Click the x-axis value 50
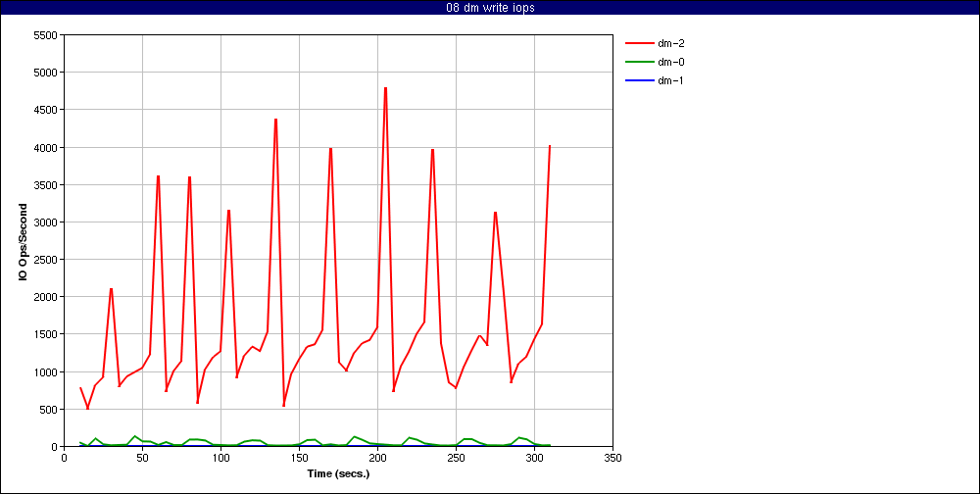 pos(142,458)
